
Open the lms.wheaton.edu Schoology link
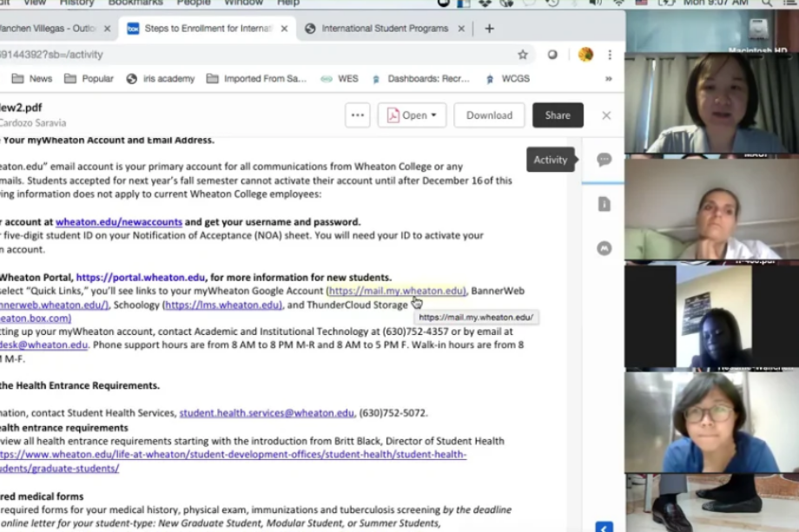[x=222, y=305]
